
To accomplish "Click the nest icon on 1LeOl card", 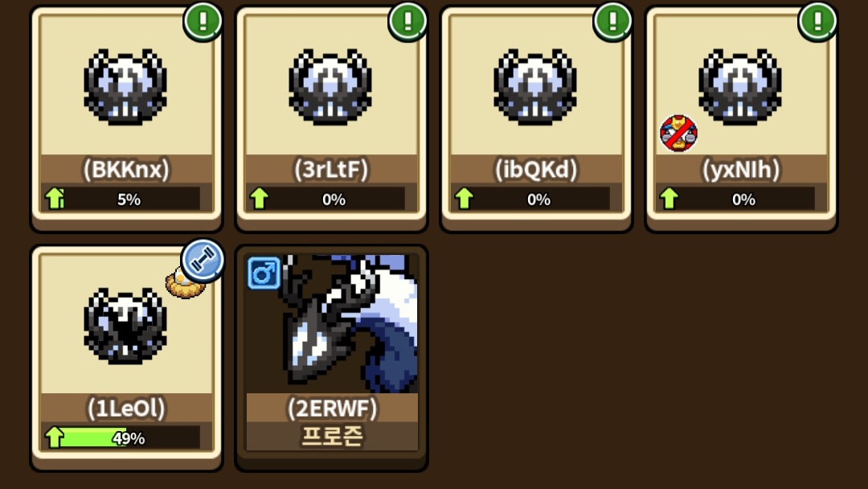I will pyautogui.click(x=183, y=284).
